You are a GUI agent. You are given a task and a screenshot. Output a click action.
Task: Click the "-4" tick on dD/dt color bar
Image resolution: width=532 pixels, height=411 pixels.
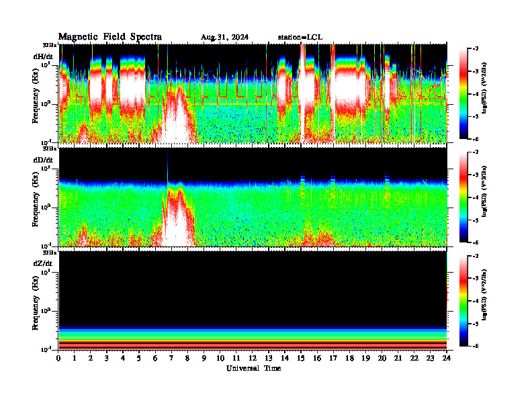coord(476,197)
